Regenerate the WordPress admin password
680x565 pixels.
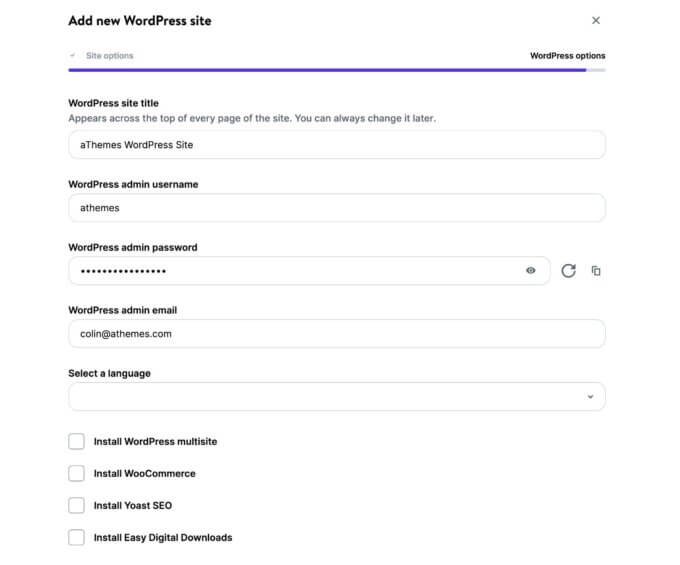[x=568, y=271]
